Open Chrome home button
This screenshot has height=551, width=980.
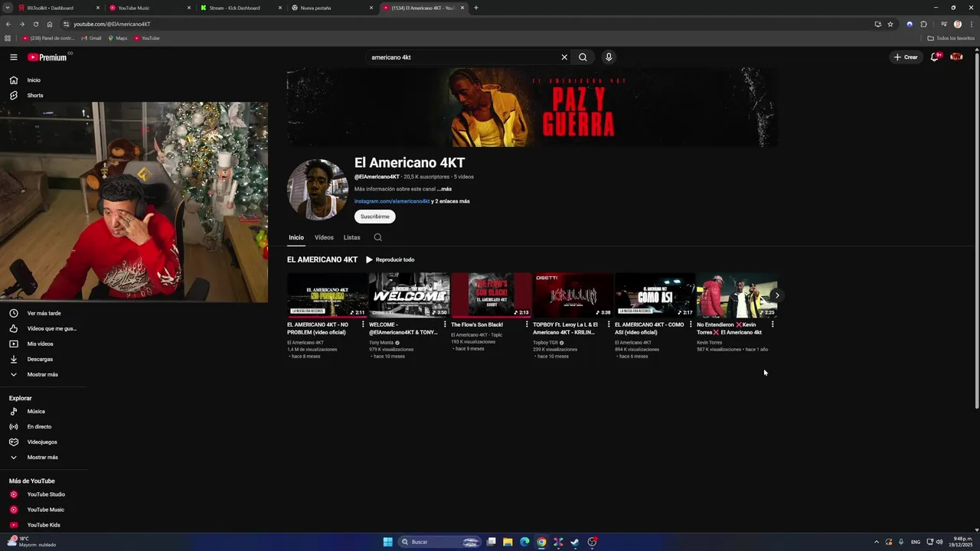pos(50,24)
